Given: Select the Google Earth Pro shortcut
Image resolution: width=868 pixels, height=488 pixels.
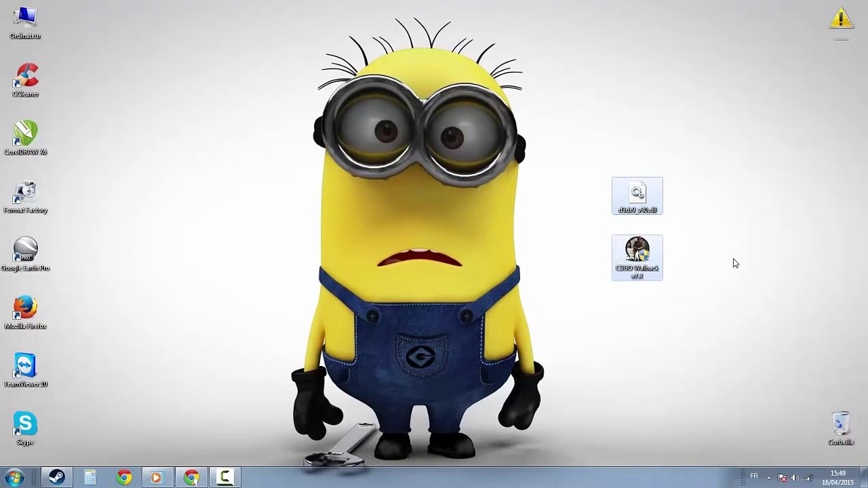Looking at the screenshot, I should tap(25, 254).
